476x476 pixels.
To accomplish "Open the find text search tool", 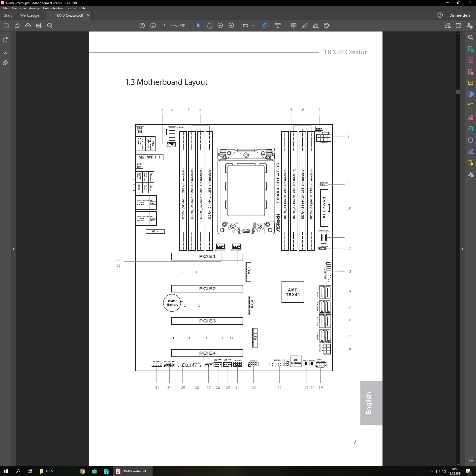I will point(50,26).
